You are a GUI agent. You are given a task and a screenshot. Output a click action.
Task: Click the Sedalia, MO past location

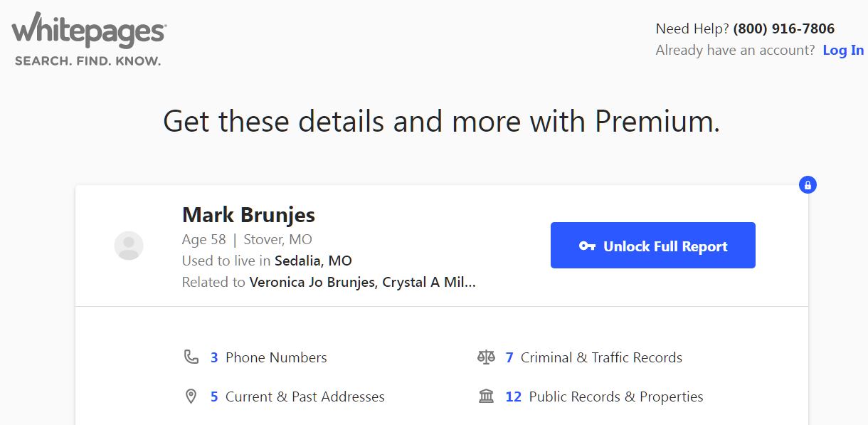tap(313, 261)
